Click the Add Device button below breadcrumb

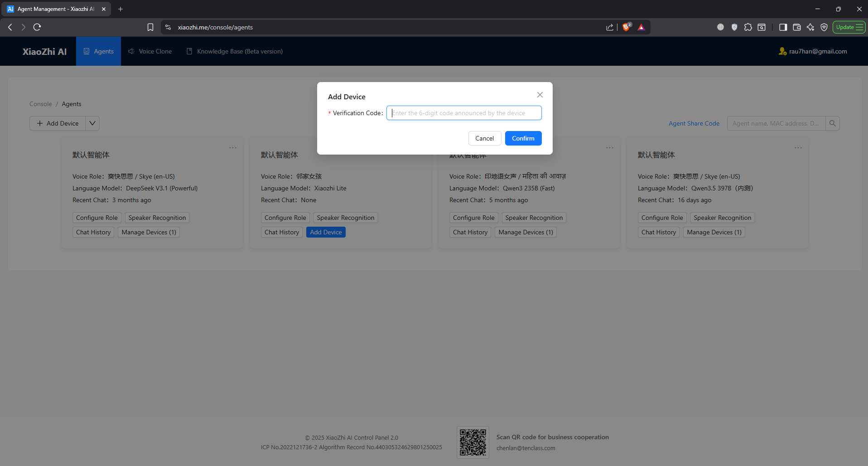point(58,123)
